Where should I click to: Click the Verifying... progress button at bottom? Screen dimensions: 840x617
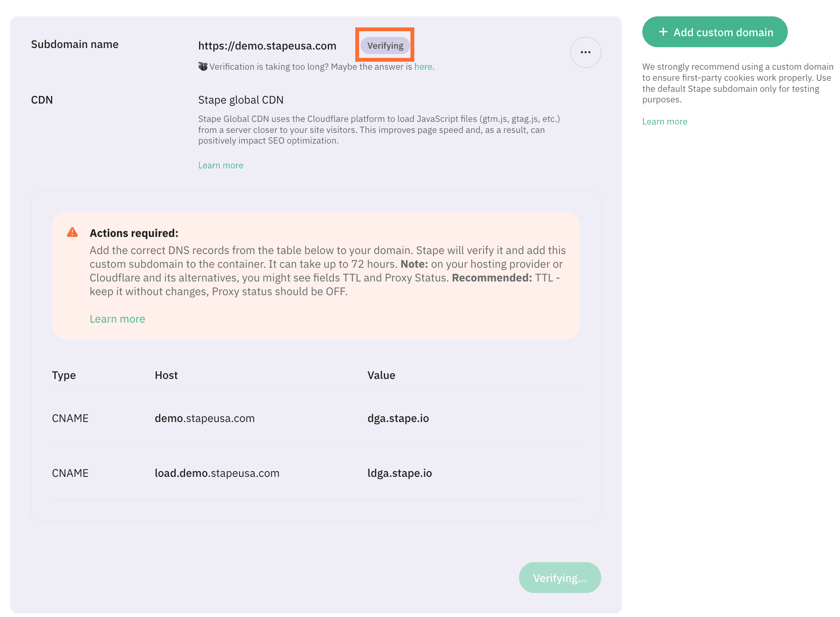tap(560, 577)
